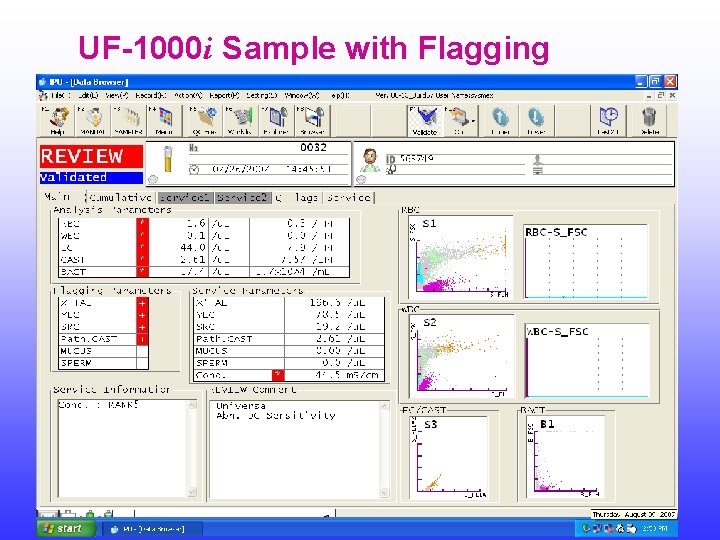Viewport: 720px width, 540px height.
Task: Open the S2 WBC scattergram
Action: 461,356
